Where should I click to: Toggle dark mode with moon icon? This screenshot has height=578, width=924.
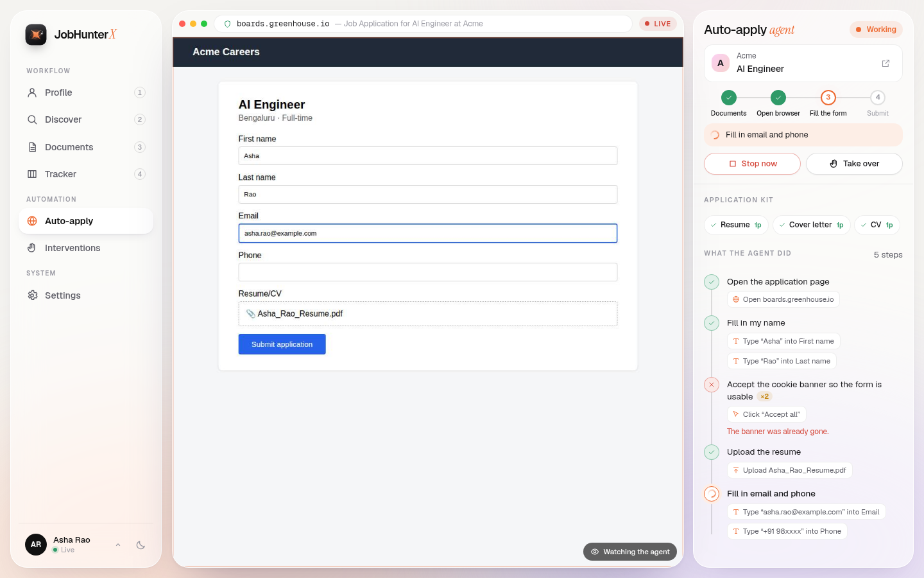point(141,545)
